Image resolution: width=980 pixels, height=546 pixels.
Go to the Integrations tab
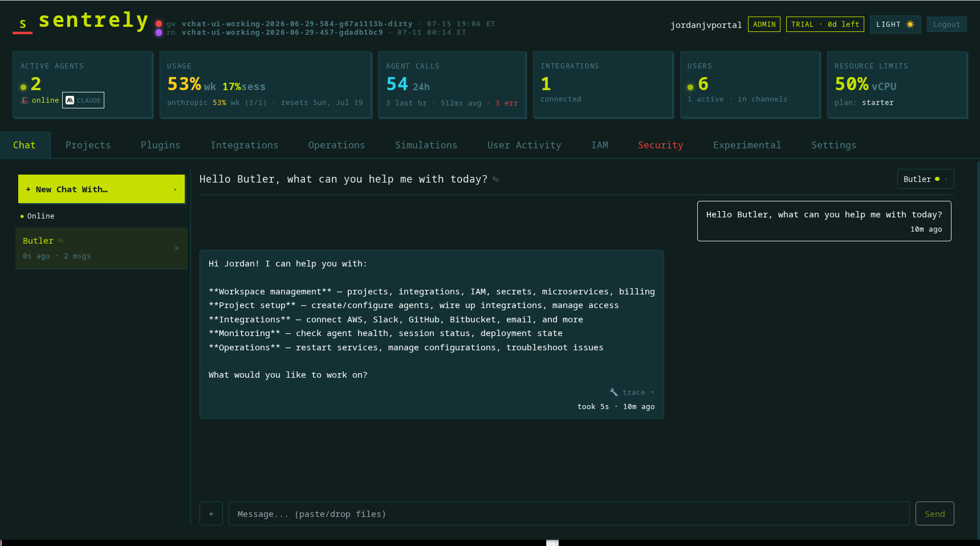coord(244,145)
